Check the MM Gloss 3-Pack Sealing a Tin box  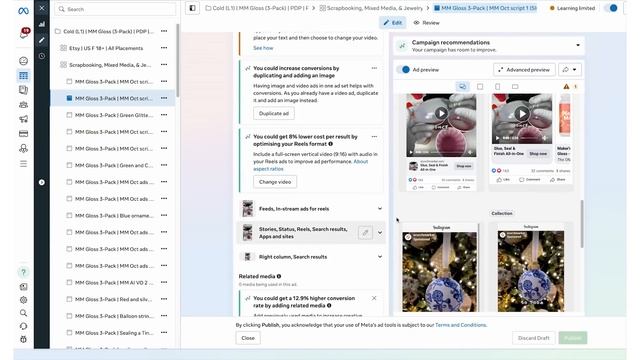pos(69,333)
